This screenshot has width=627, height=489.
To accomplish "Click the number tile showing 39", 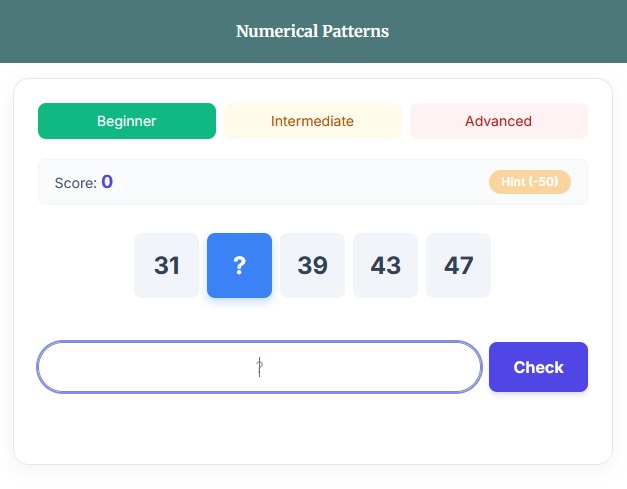I will (x=312, y=266).
